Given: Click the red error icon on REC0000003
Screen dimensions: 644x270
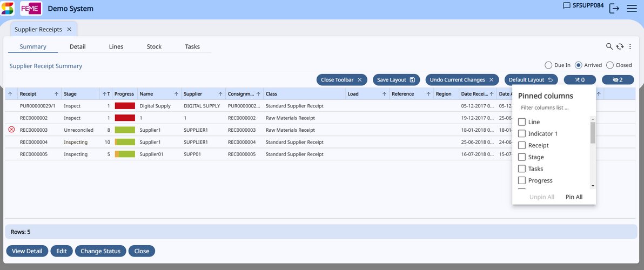Looking at the screenshot, I should [x=11, y=130].
